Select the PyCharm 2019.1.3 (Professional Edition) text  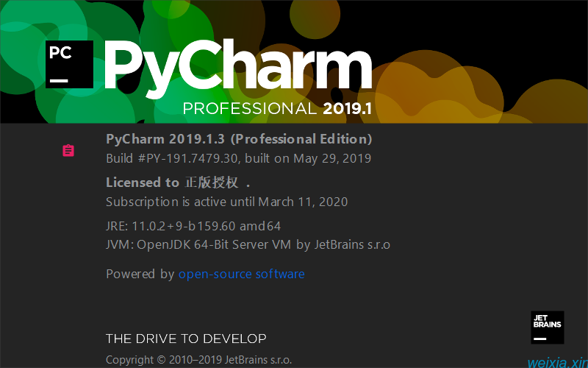click(240, 139)
